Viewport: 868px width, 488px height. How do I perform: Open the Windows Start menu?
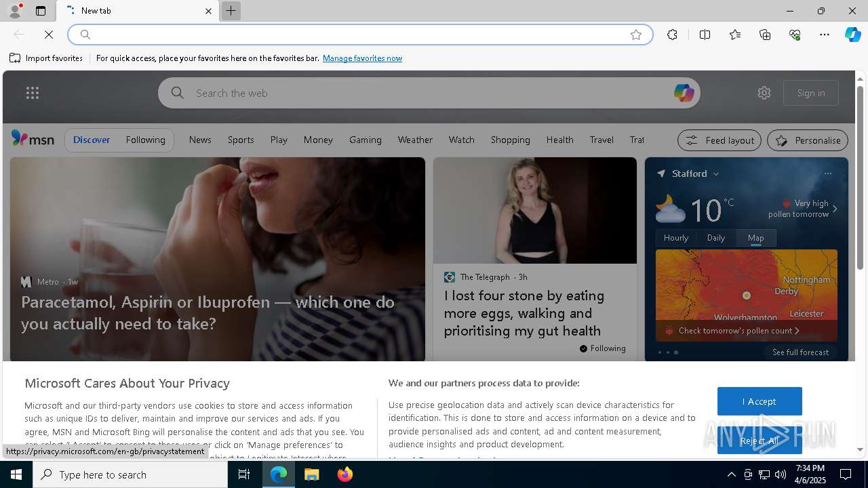coord(16,474)
